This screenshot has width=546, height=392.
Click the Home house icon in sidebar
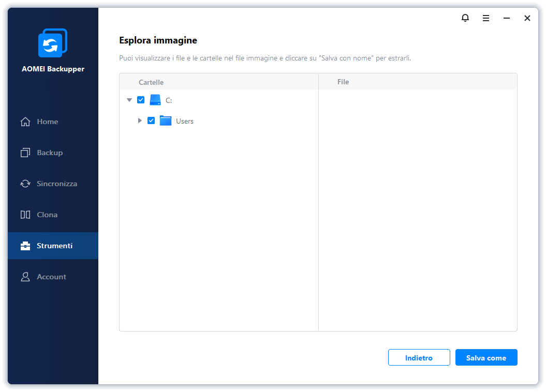coord(25,122)
